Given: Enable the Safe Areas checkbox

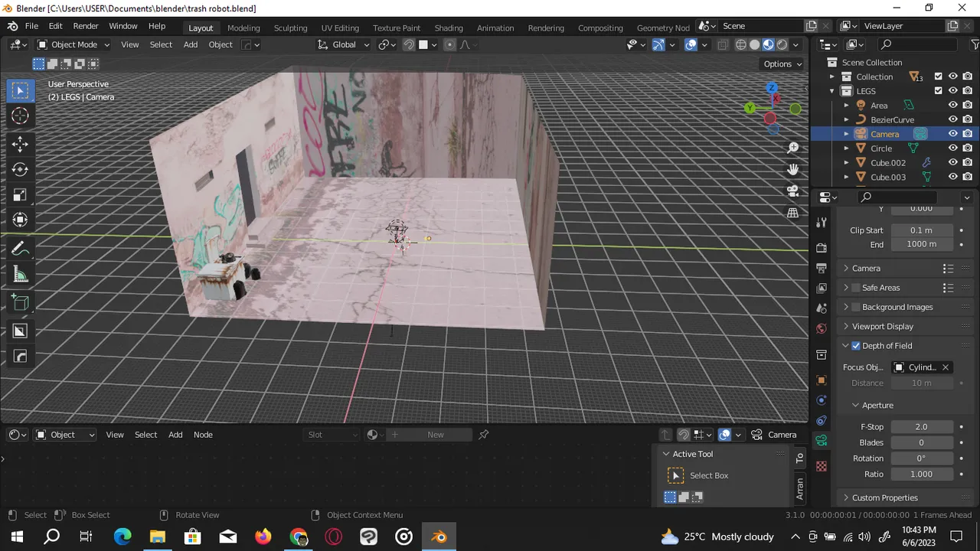Looking at the screenshot, I should 856,288.
